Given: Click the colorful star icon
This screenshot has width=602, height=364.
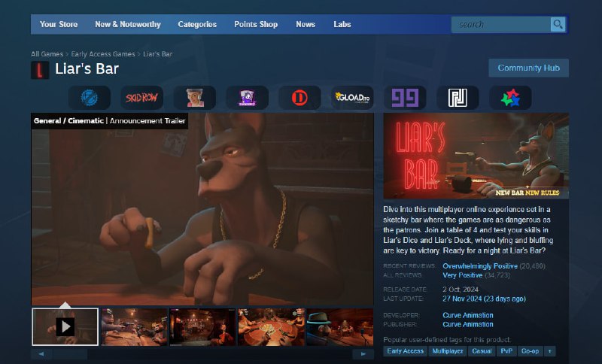Looking at the screenshot, I should click(510, 98).
